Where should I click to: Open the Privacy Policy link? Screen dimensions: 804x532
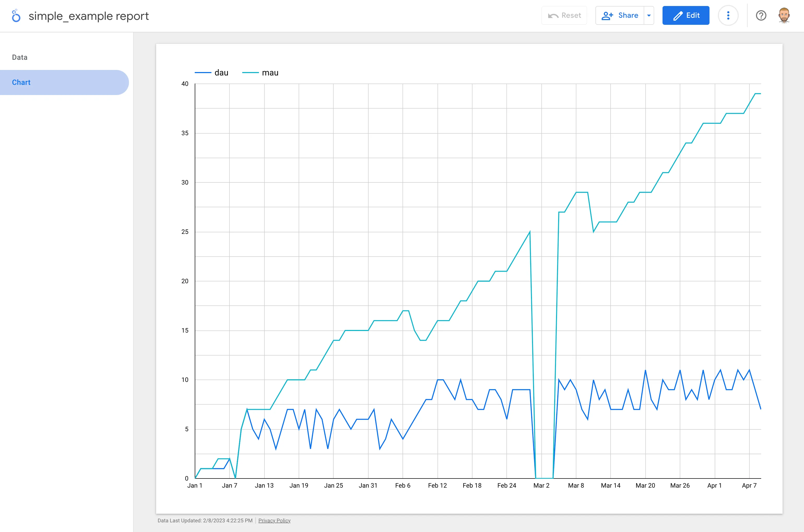click(x=274, y=521)
